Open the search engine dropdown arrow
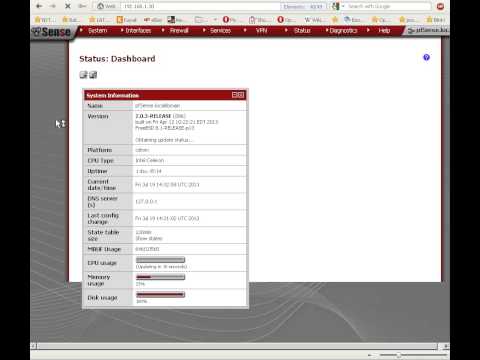 click(343, 6)
